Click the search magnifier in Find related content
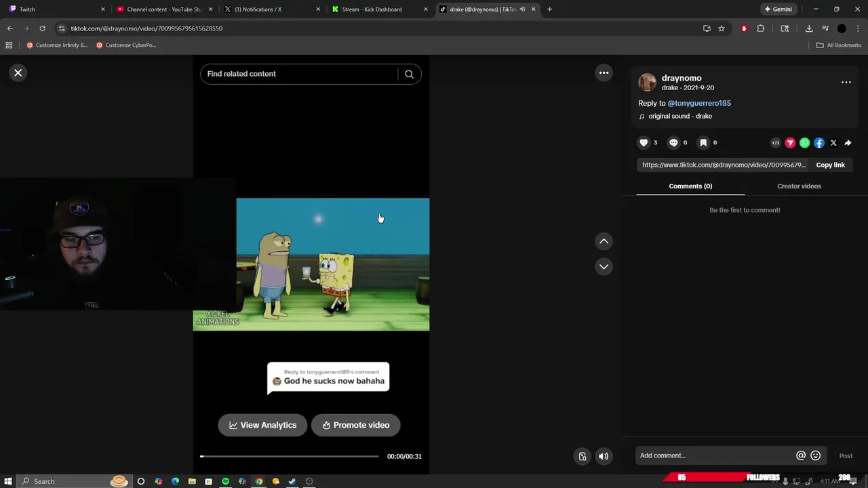868x488 pixels. coord(409,74)
